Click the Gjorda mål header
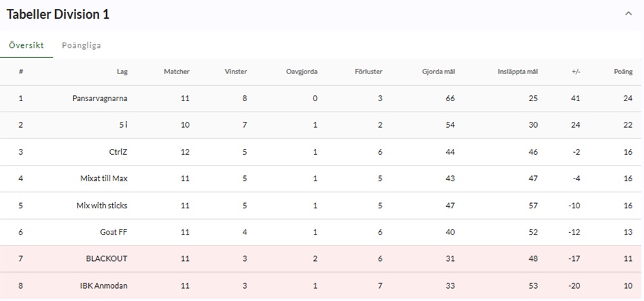 tap(439, 72)
